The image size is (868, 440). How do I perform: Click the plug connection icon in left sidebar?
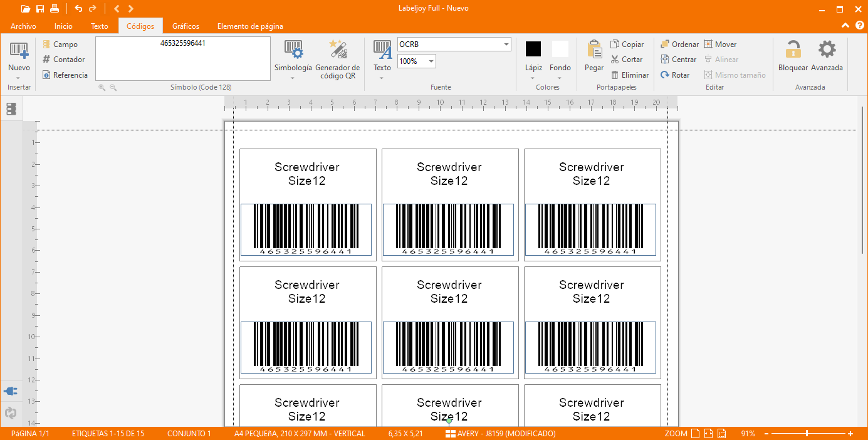click(11, 391)
